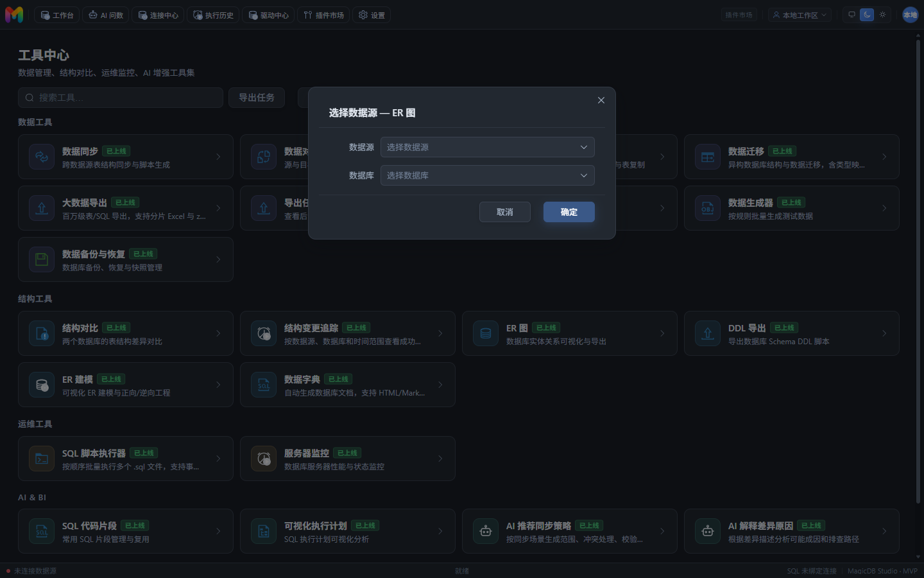Image resolution: width=924 pixels, height=578 pixels.
Task: Click the 可视化执行计划 icon
Action: coord(264,531)
